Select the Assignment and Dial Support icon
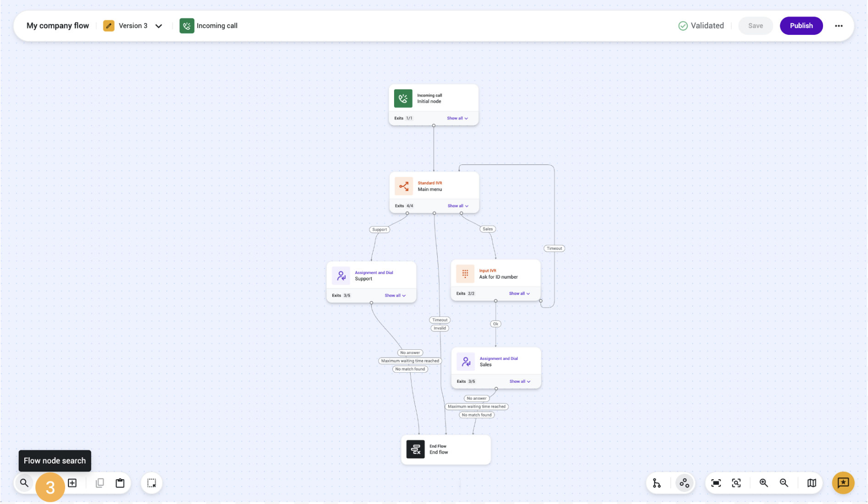868x504 pixels. point(341,275)
